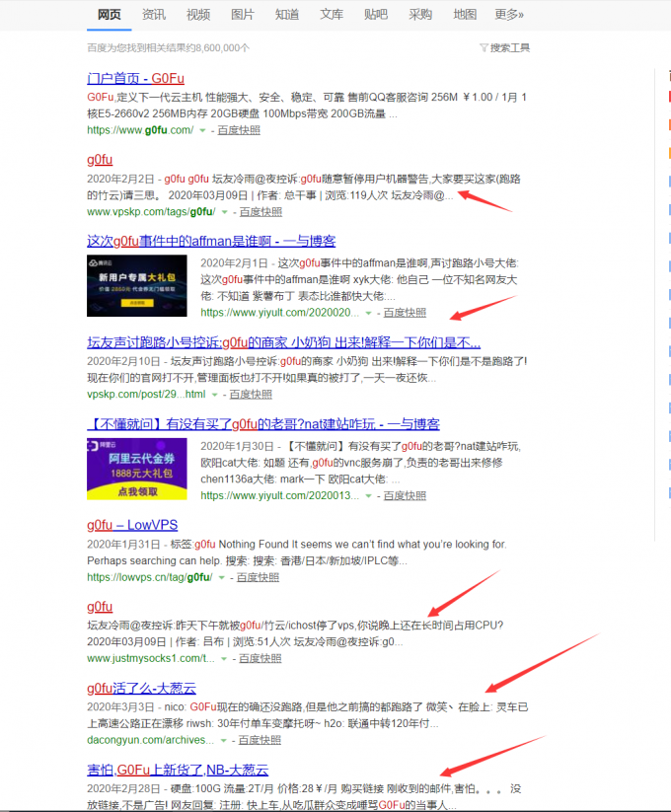671x812 pixels.
Task: Switch to the 视频 tab
Action: click(198, 15)
